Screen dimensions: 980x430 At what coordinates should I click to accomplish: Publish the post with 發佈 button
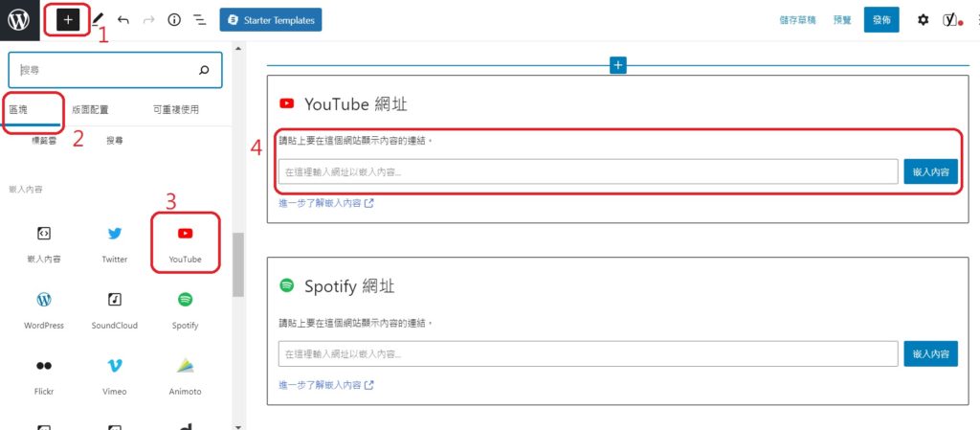(881, 20)
